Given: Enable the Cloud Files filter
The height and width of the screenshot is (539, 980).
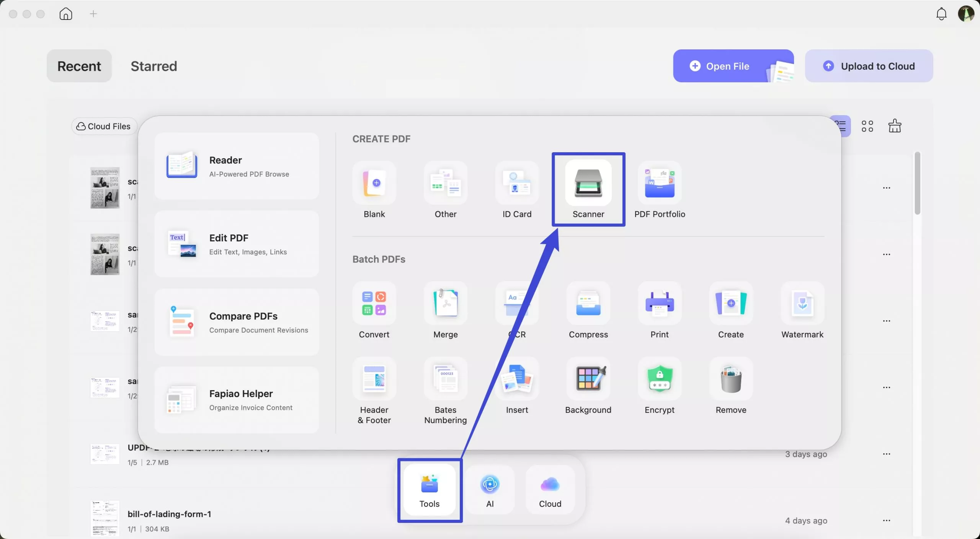Looking at the screenshot, I should (x=104, y=126).
